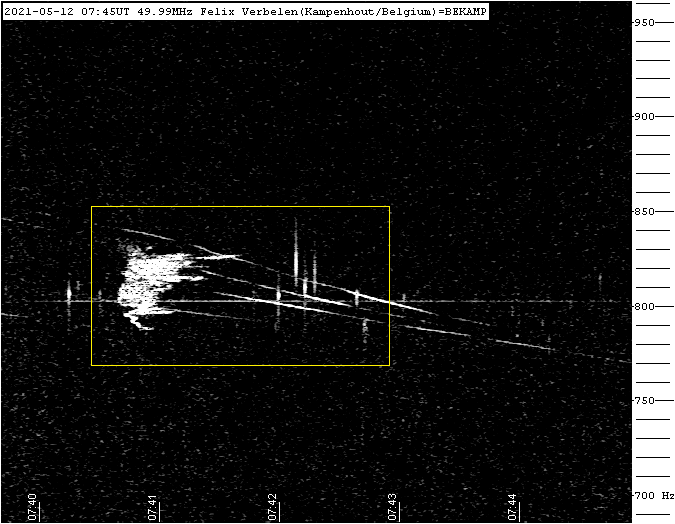
Task: Select the 07:40 time axis marker
Action: 33,507
